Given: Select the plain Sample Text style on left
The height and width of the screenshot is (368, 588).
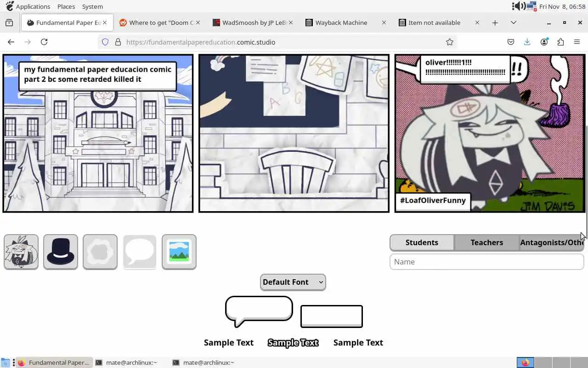Looking at the screenshot, I should pyautogui.click(x=229, y=343).
